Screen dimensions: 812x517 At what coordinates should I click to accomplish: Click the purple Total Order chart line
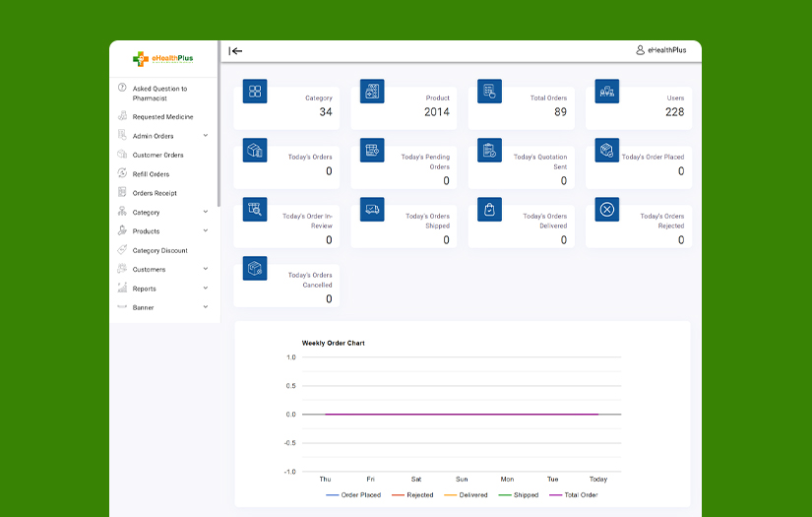(462, 415)
